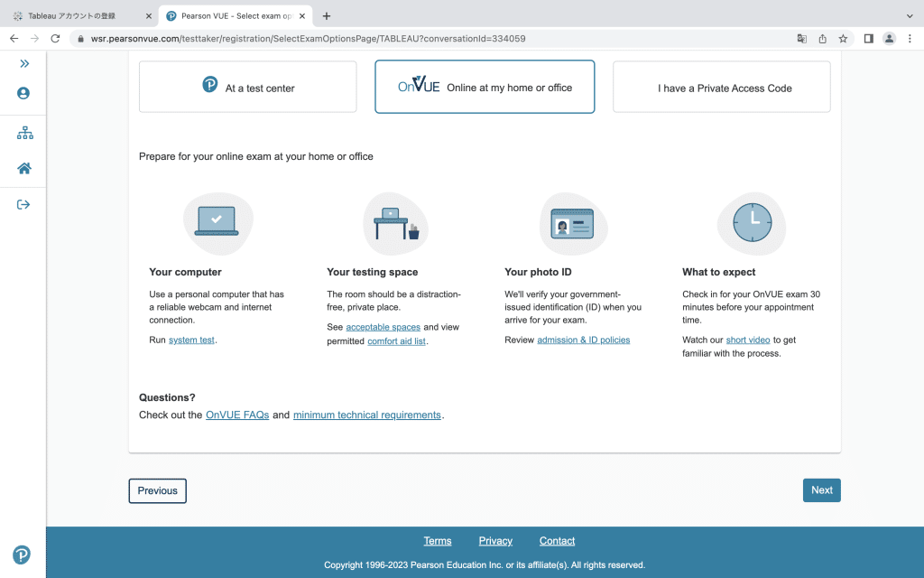Open the Privacy footer link

(495, 541)
